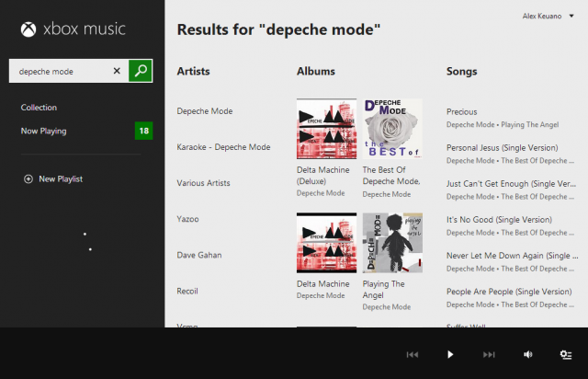The width and height of the screenshot is (588, 379).
Task: Open Depeche Mode artist result
Action: pyautogui.click(x=205, y=111)
